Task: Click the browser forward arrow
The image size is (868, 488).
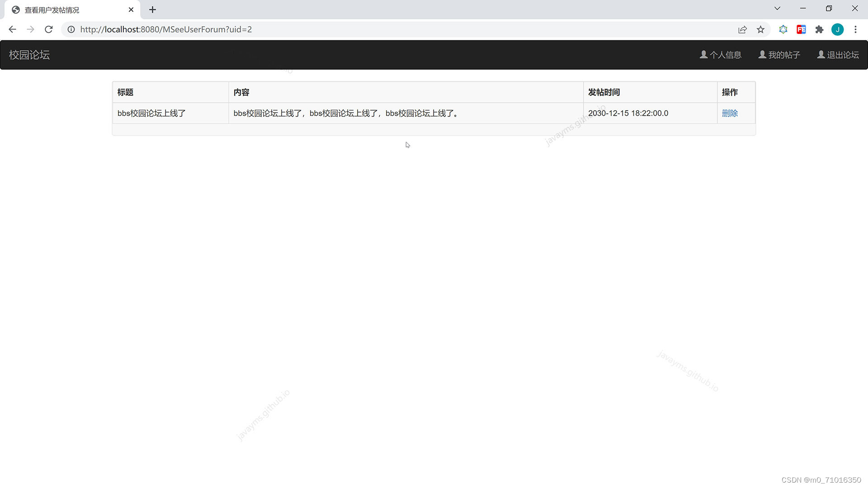Action: click(x=30, y=29)
